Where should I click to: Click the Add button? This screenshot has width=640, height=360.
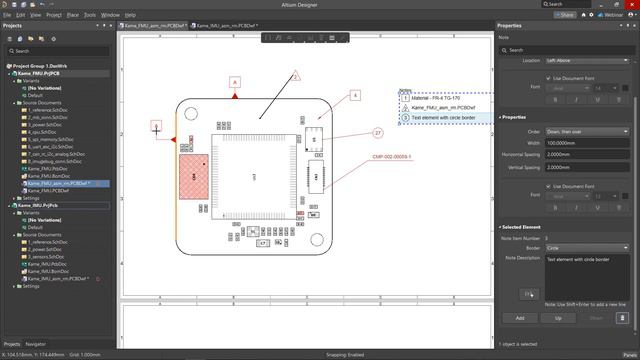pos(520,318)
